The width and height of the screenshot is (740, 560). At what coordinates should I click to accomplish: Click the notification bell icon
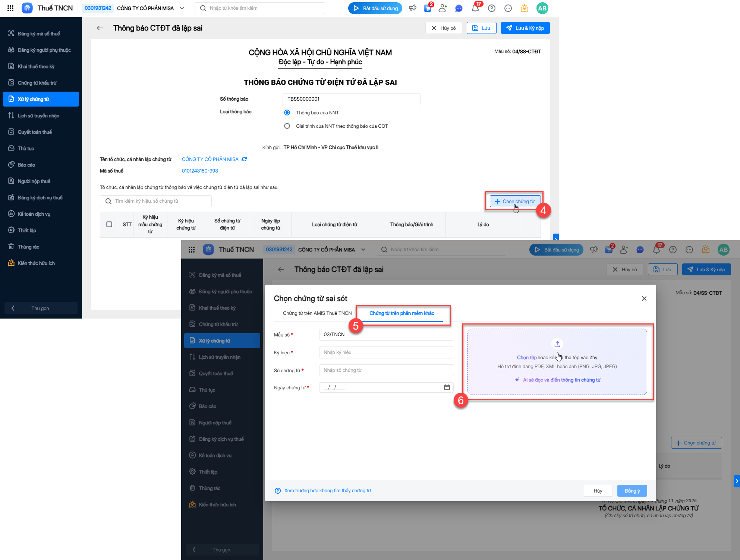pos(475,8)
